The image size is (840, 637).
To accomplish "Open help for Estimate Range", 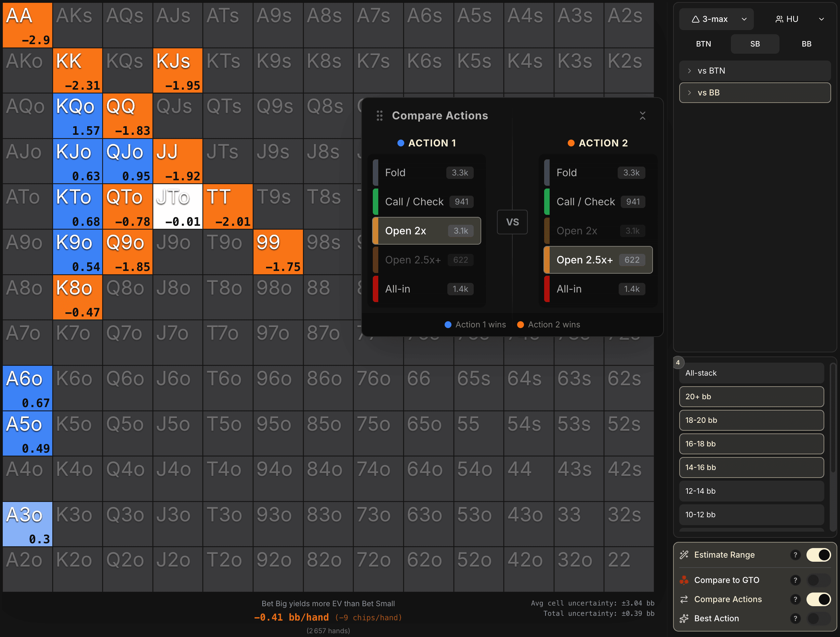I will tap(795, 555).
